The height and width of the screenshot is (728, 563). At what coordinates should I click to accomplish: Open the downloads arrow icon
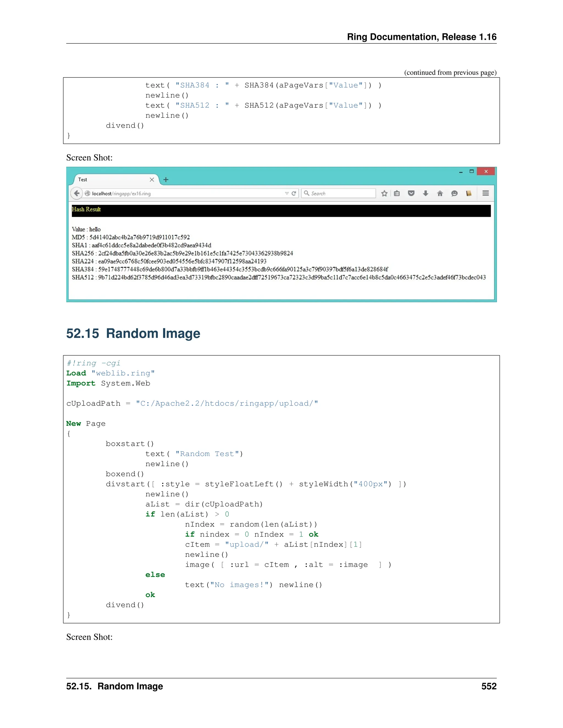[425, 193]
